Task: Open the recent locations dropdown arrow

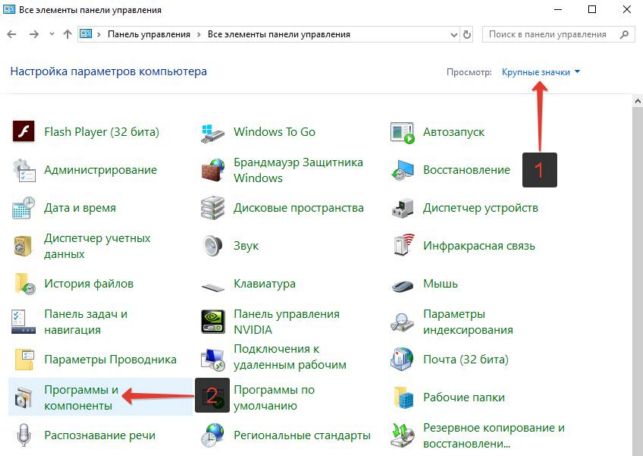Action: tap(52, 34)
